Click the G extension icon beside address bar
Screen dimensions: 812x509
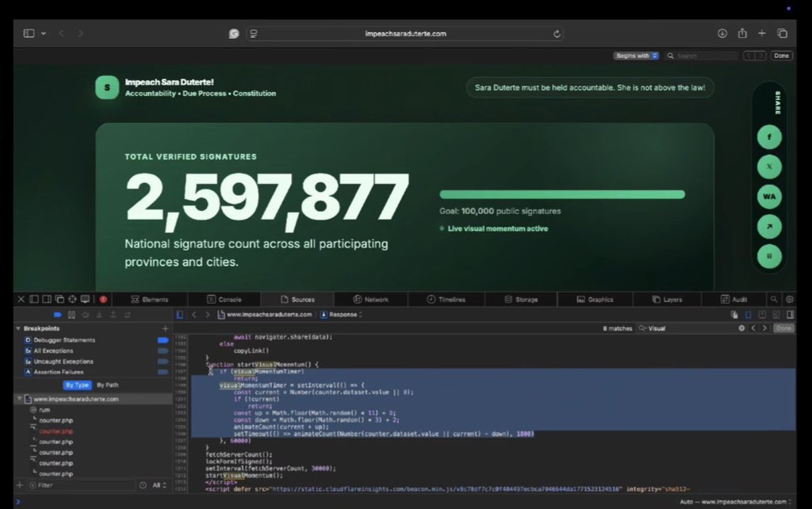point(234,33)
